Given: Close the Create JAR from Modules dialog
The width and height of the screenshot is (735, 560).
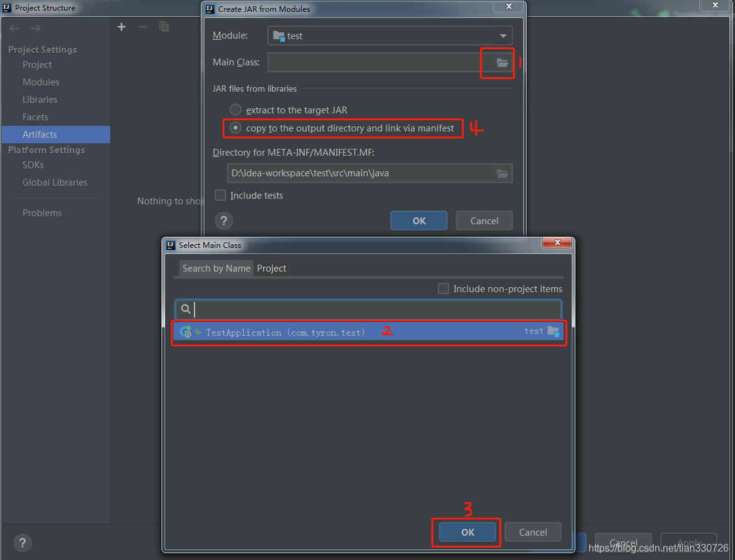Looking at the screenshot, I should [x=509, y=6].
